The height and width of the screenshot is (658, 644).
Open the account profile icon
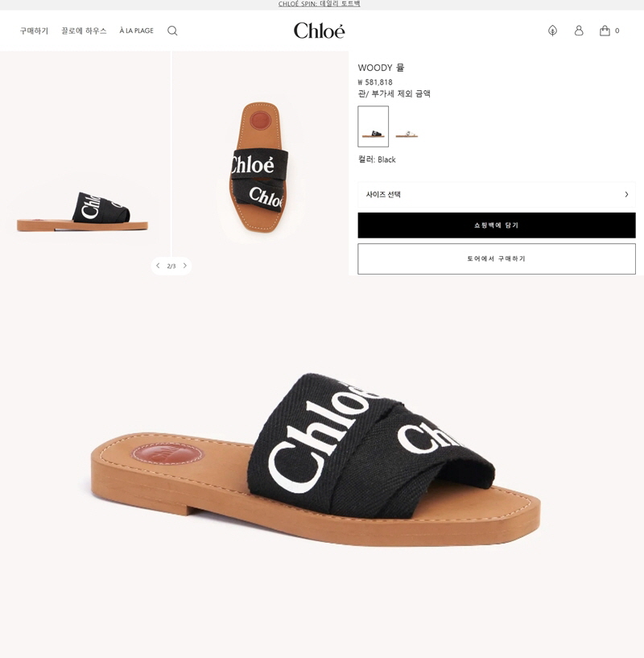pyautogui.click(x=579, y=31)
